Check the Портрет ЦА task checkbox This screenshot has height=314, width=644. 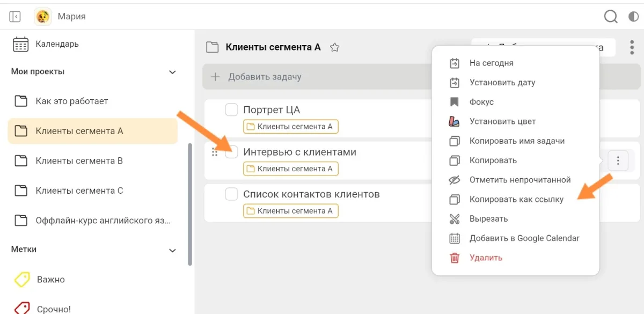click(231, 110)
